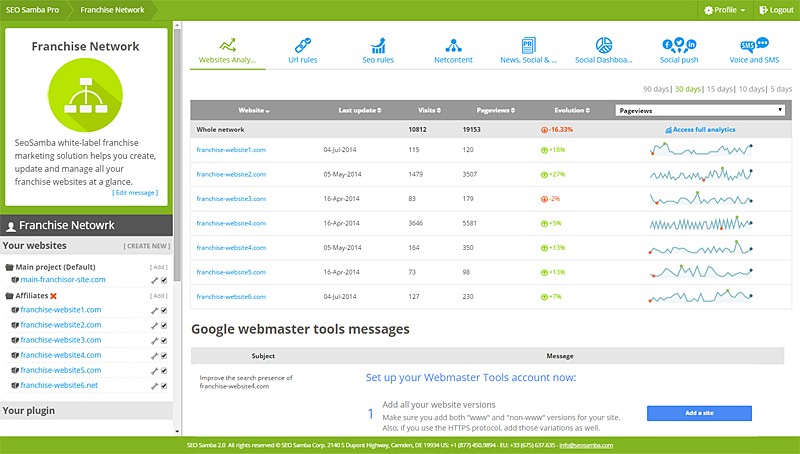Toggle checkbox for main-franchisor-site.com
Viewport: 800px width, 454px height.
pos(164,280)
